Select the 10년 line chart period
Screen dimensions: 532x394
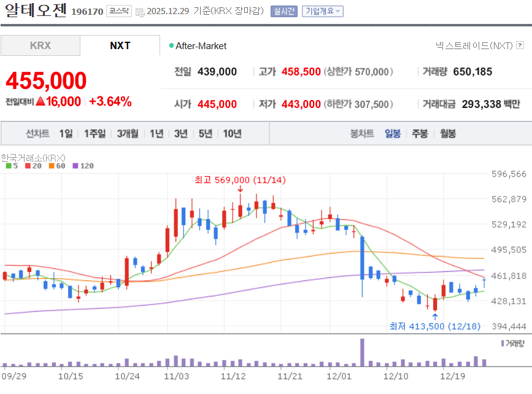coord(232,134)
